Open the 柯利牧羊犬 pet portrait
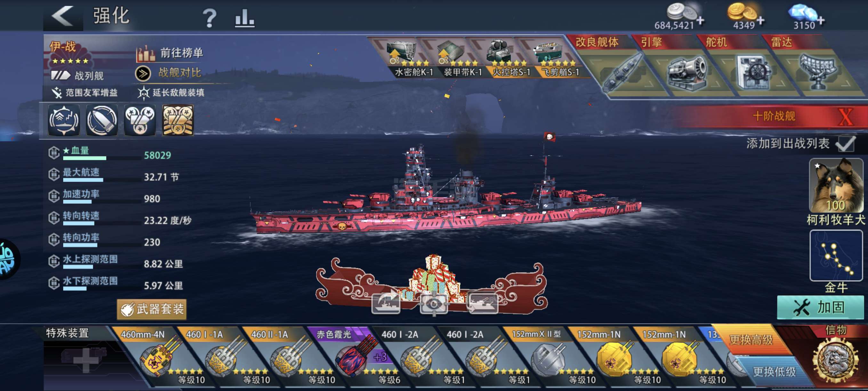The image size is (868, 391). (836, 186)
